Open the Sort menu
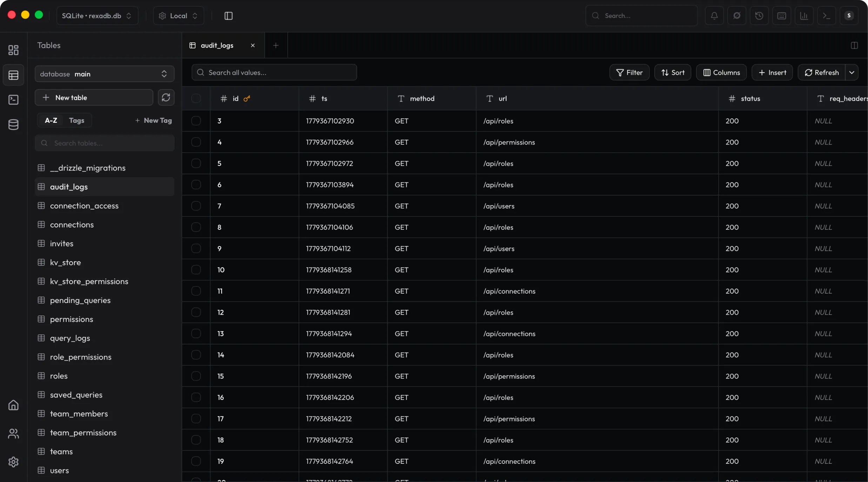The image size is (868, 482). pyautogui.click(x=673, y=73)
